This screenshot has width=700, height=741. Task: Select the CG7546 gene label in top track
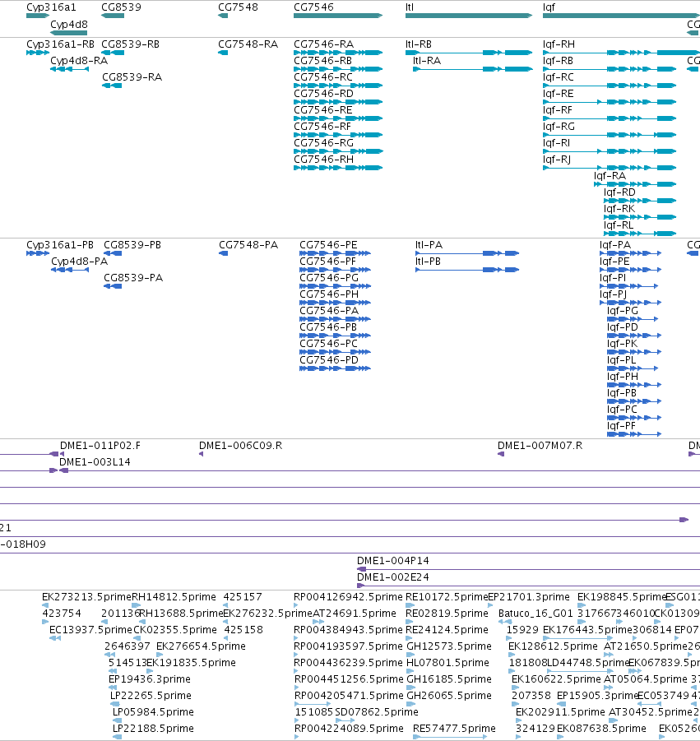pos(314,7)
